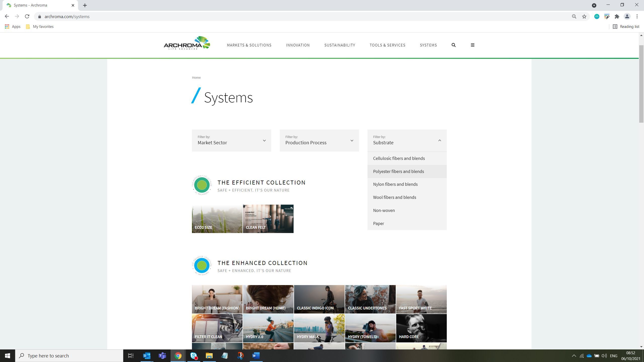
Task: Open the Chrome three-dot menu
Action: tap(637, 17)
